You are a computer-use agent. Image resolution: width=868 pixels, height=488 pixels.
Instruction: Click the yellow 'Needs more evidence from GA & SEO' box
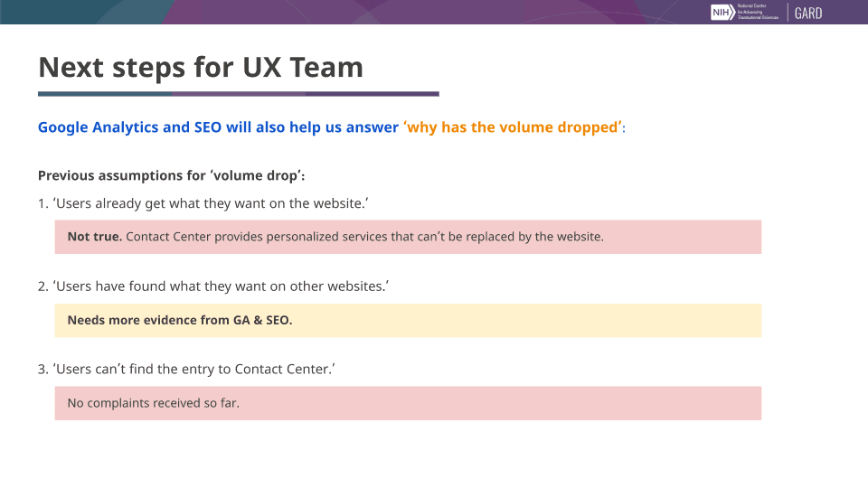point(408,320)
